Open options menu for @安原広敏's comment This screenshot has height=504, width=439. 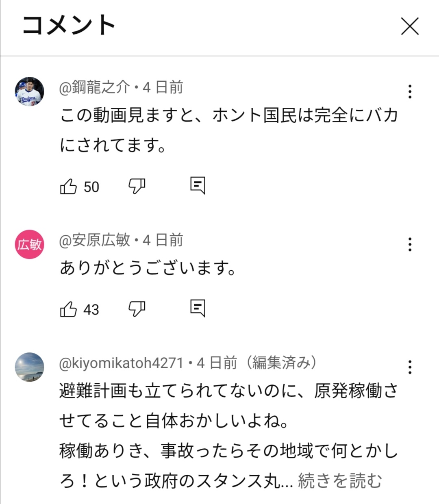[410, 245]
